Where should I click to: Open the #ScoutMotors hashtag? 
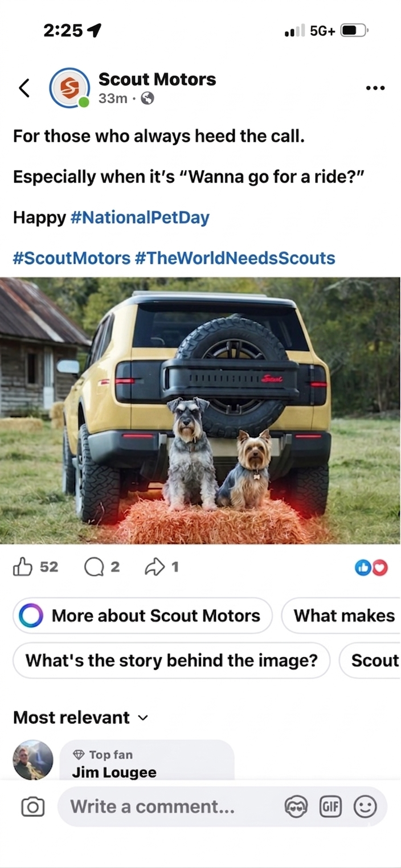(72, 258)
